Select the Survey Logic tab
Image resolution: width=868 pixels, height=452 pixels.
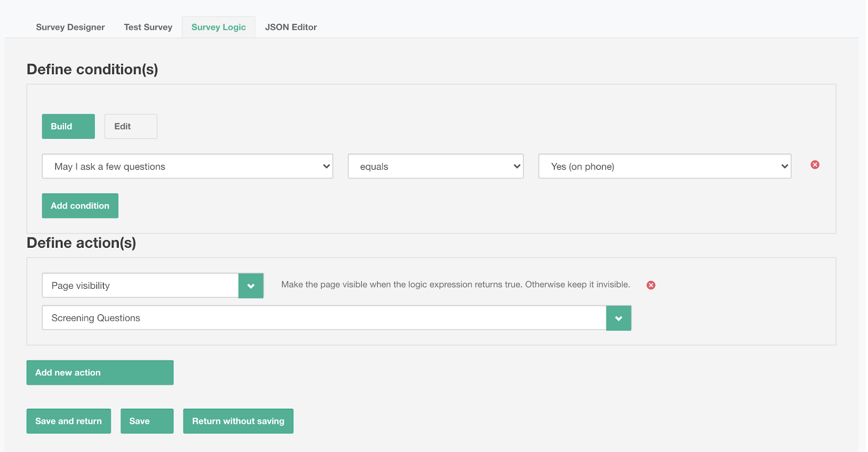[219, 27]
